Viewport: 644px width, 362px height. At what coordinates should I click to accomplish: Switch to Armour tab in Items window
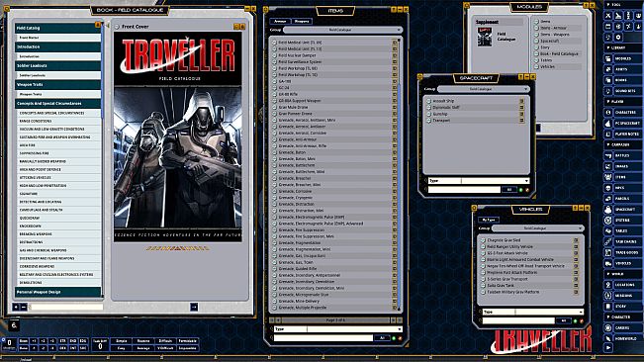[x=280, y=21]
